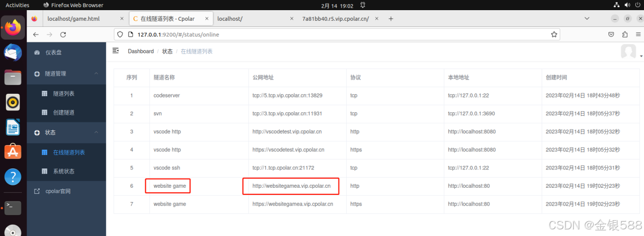Click the Dashboard breadcrumb link
Screen dimensions: 644x236
141,51
